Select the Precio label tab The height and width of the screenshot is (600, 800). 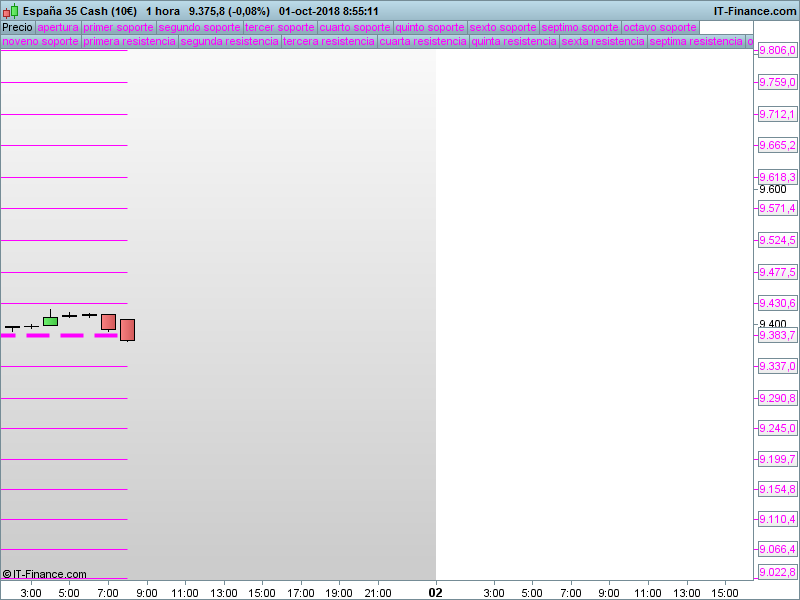(x=17, y=27)
